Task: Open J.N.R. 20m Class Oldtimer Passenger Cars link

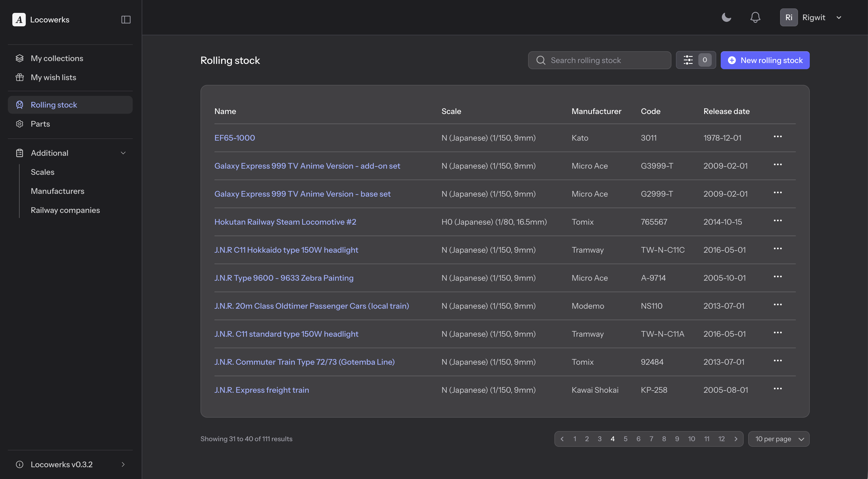Action: coord(312,306)
